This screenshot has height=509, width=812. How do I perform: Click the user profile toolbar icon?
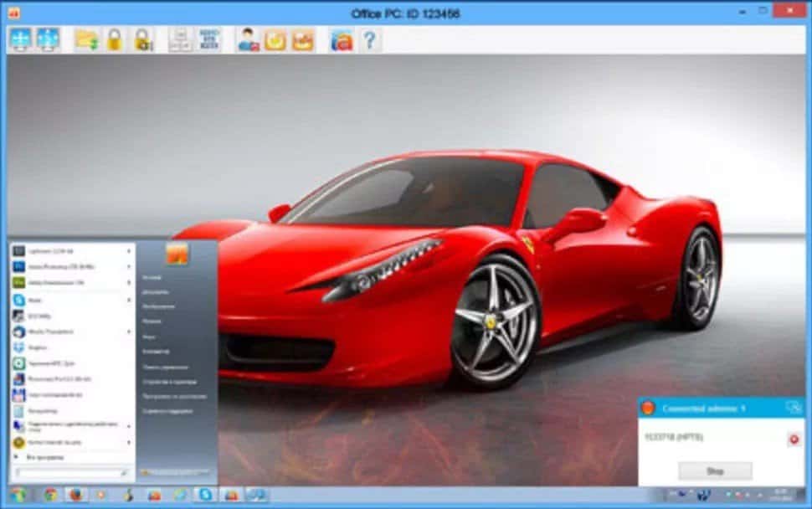(248, 39)
